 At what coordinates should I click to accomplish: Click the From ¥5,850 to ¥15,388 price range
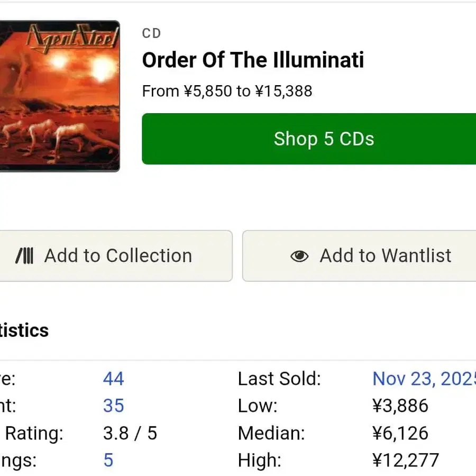pos(227,91)
